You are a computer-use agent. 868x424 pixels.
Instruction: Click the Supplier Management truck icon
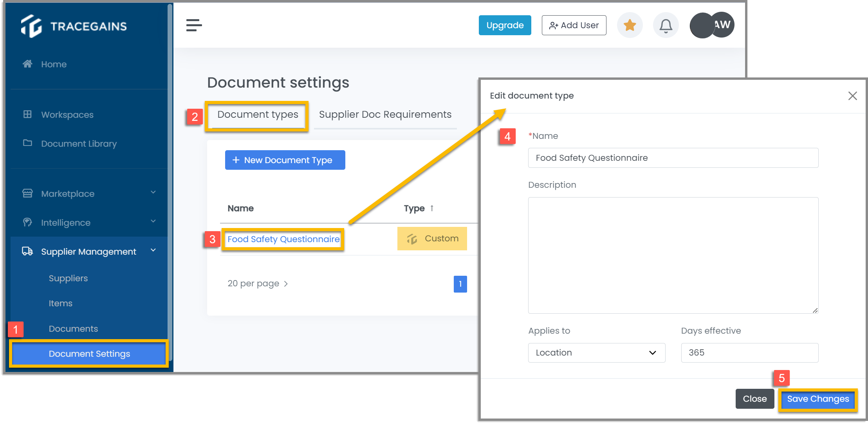(27, 252)
